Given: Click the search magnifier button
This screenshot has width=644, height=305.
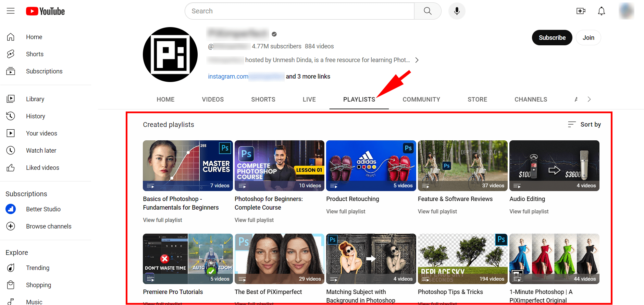Looking at the screenshot, I should 428,11.
